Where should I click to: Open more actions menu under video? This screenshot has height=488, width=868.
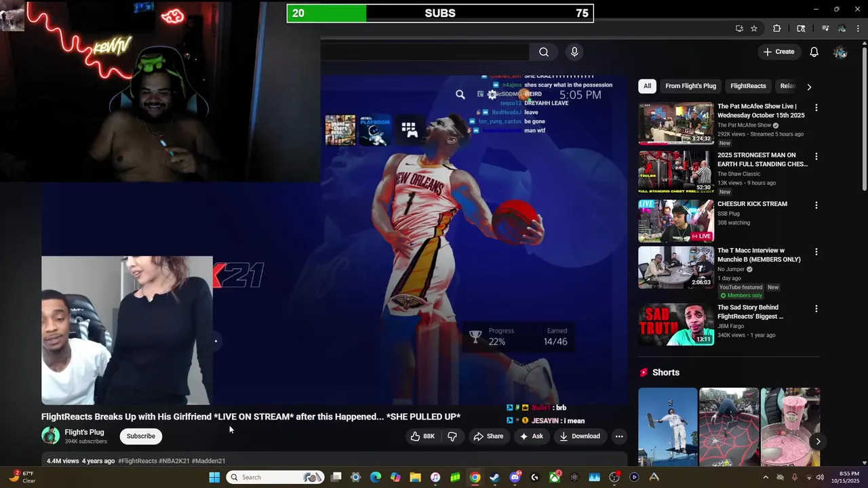click(x=619, y=436)
